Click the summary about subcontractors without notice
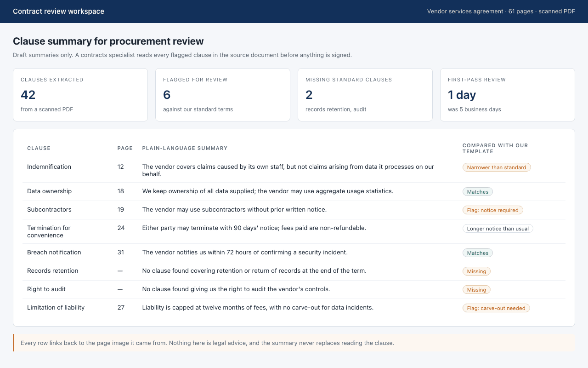The width and height of the screenshot is (588, 368). (234, 210)
